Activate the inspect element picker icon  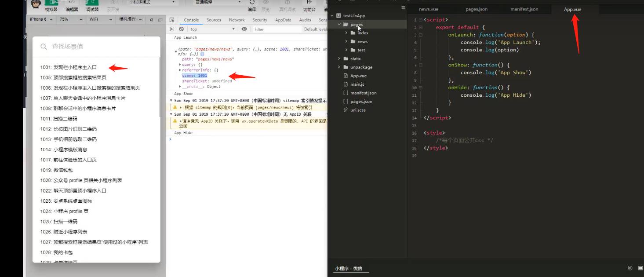click(172, 20)
